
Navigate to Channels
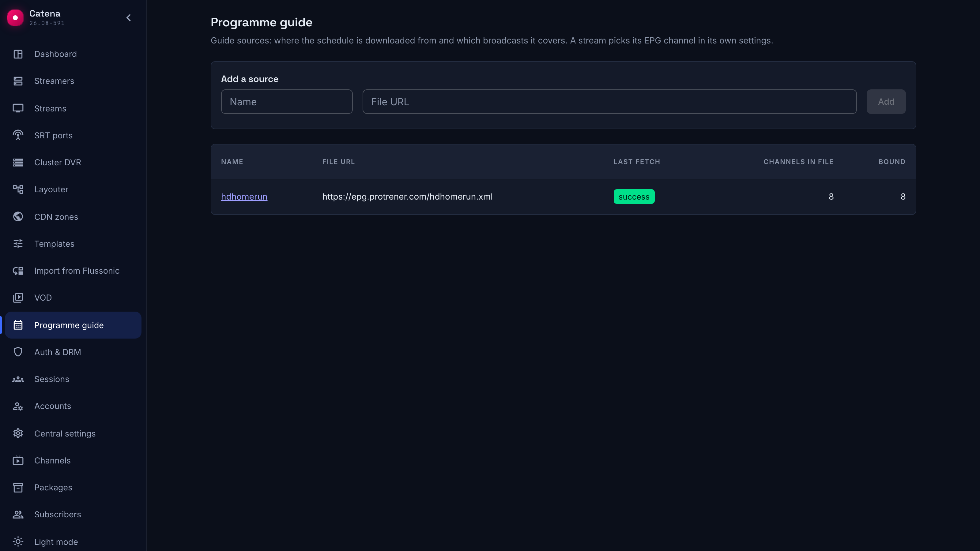coord(73,460)
